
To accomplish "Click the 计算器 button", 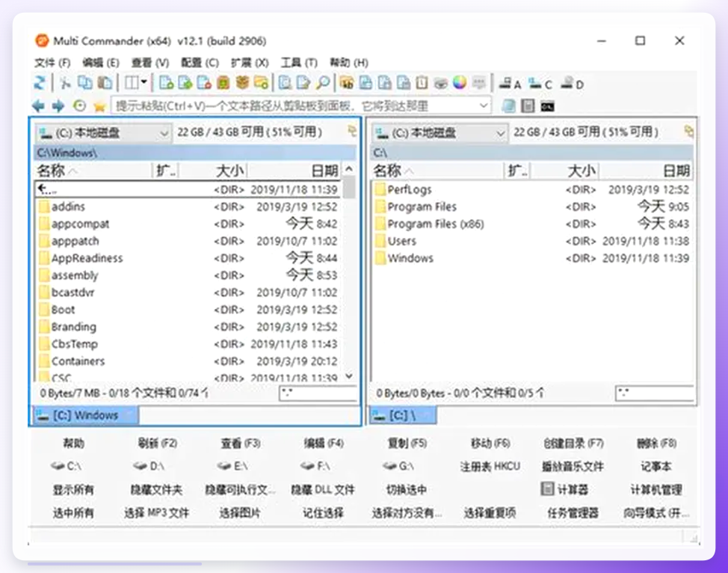I will [566, 489].
